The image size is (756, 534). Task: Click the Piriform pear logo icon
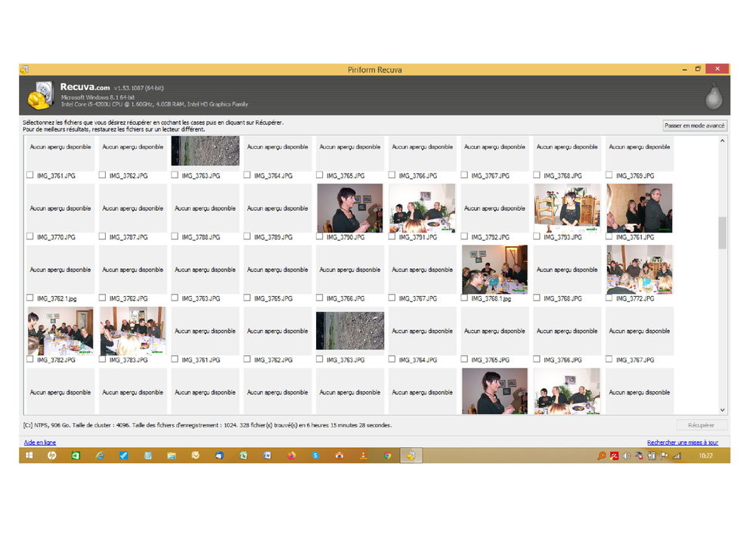tap(712, 95)
